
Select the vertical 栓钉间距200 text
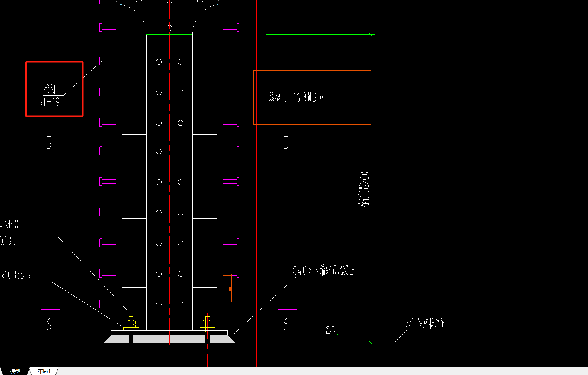tap(364, 189)
